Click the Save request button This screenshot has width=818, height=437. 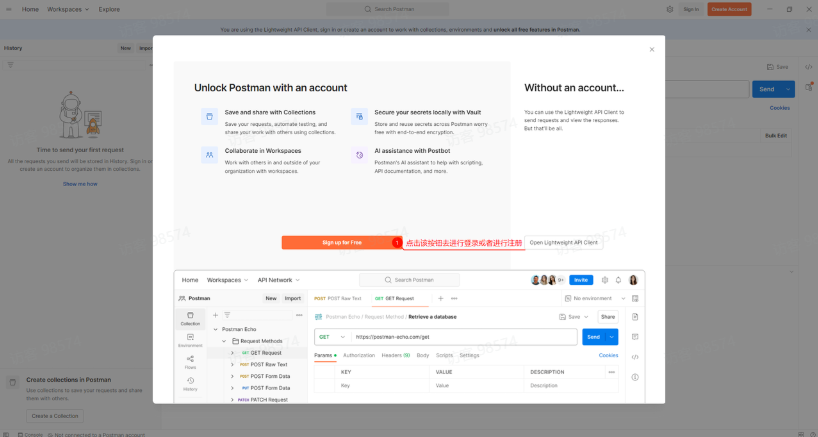point(777,67)
